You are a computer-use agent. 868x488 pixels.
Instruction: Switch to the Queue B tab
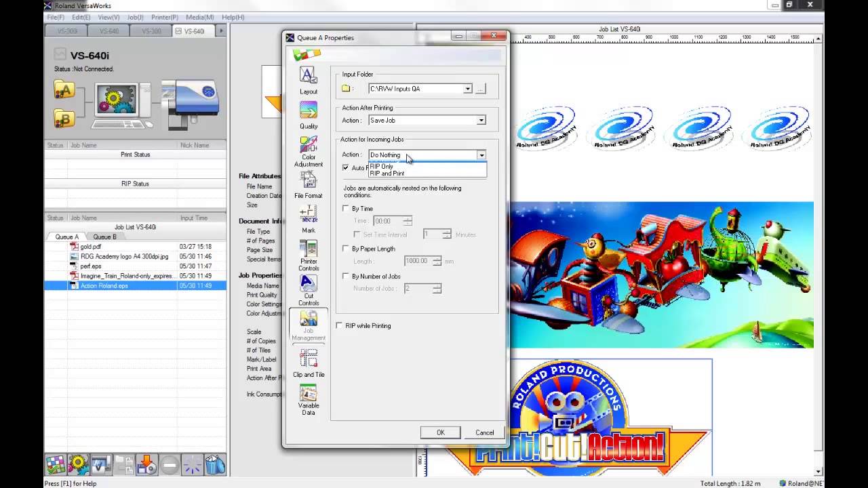[104, 237]
